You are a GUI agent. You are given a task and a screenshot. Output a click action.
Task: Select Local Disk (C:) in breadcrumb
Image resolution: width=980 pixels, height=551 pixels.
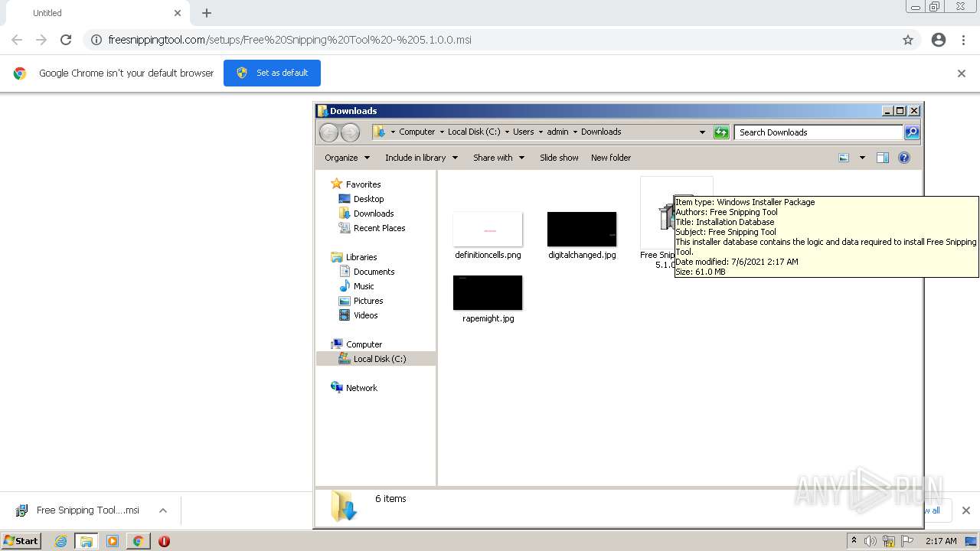(x=474, y=132)
